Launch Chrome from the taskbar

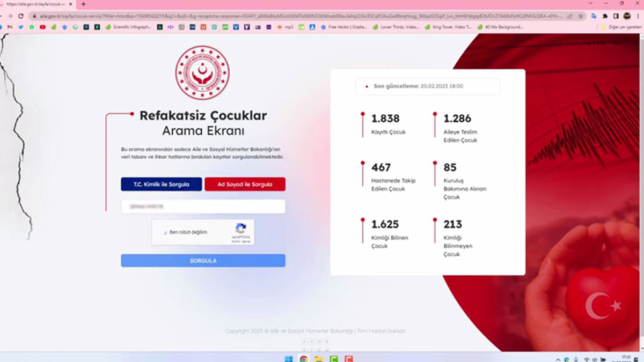[x=304, y=358]
